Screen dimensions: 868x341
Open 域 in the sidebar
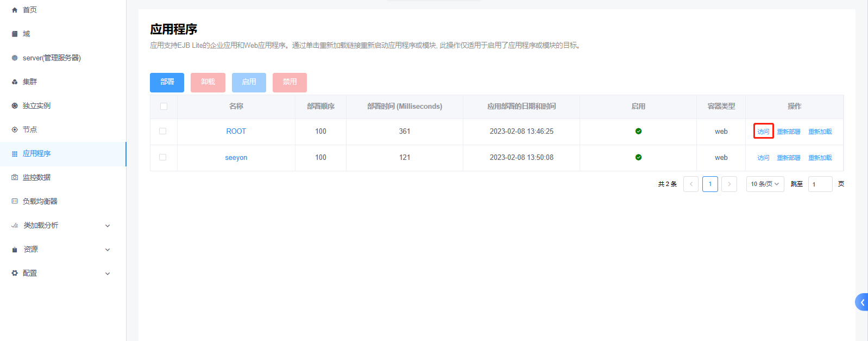point(63,34)
